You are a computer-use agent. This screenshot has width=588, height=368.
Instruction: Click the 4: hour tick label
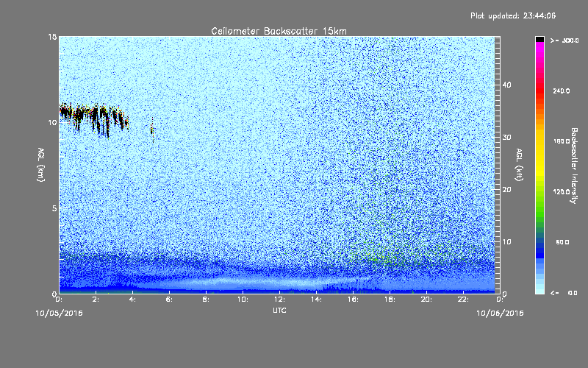(132, 300)
